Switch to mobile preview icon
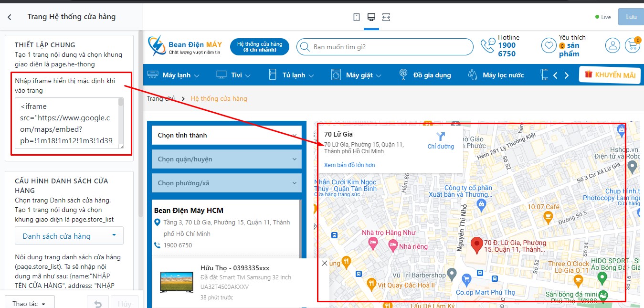This screenshot has height=308, width=644. tap(356, 17)
